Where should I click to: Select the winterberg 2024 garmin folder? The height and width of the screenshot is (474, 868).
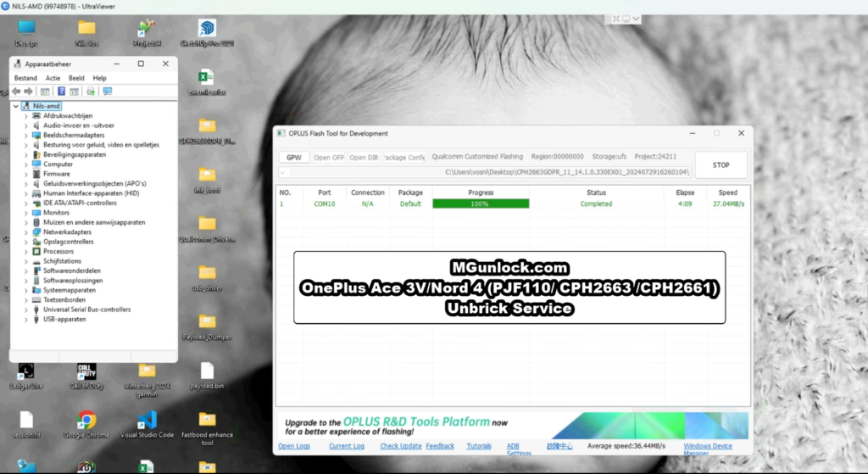point(147,379)
